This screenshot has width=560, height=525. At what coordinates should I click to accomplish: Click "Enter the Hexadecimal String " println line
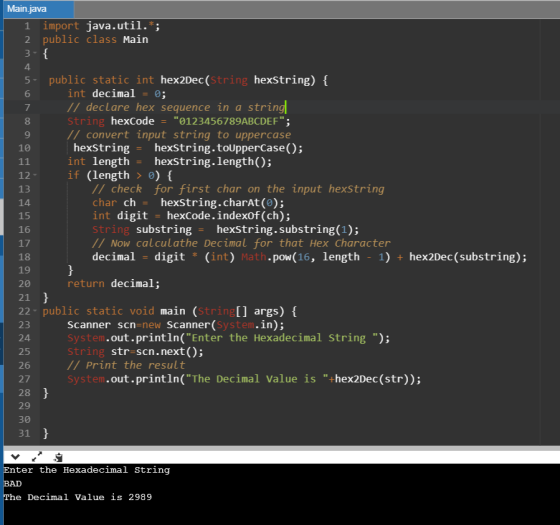click(x=229, y=338)
